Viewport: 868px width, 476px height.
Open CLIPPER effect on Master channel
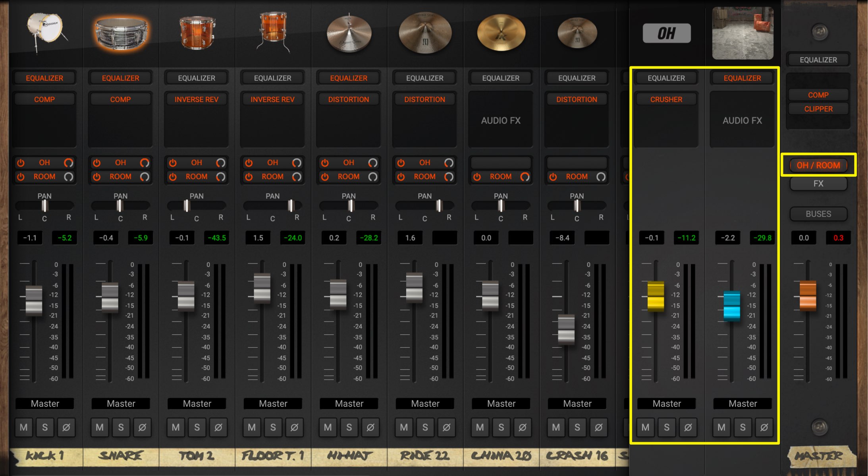click(818, 108)
